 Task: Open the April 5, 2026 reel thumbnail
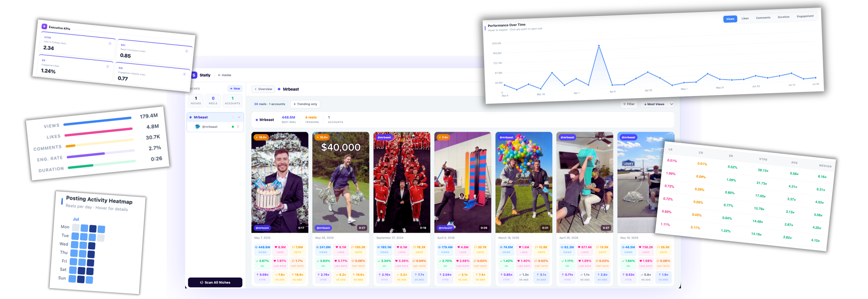click(463, 182)
